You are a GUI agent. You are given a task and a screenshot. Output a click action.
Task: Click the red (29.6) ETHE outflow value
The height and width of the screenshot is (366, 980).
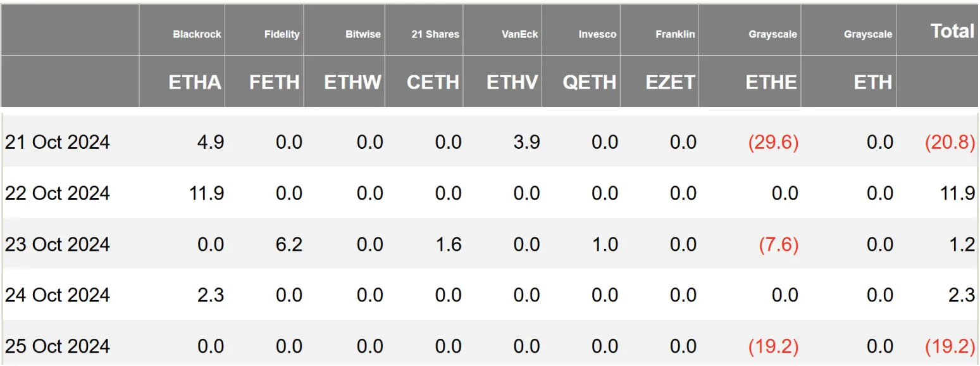pos(773,142)
